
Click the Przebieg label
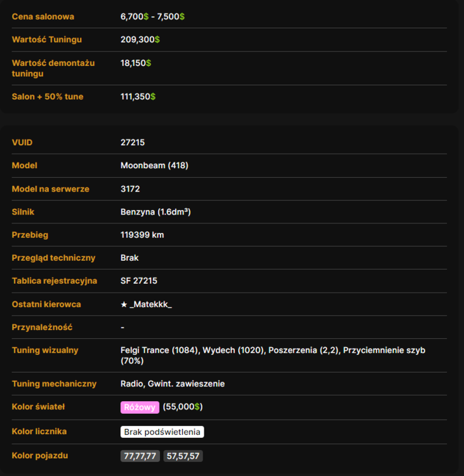pos(30,235)
